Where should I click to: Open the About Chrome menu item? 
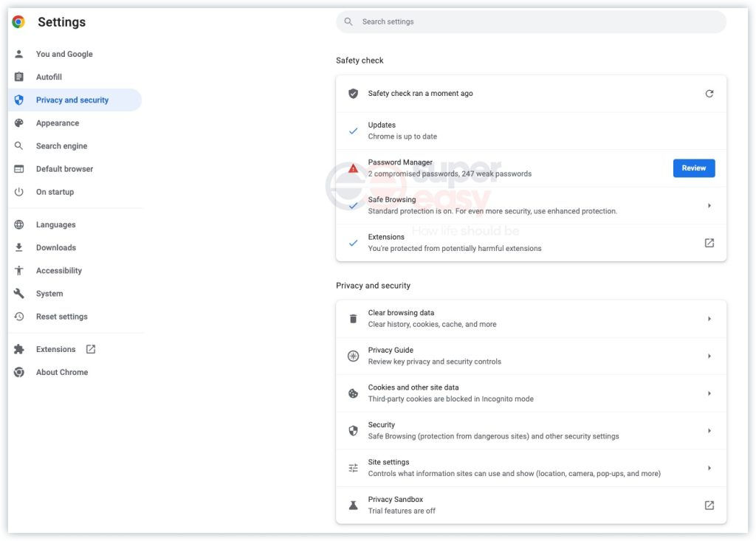point(62,371)
